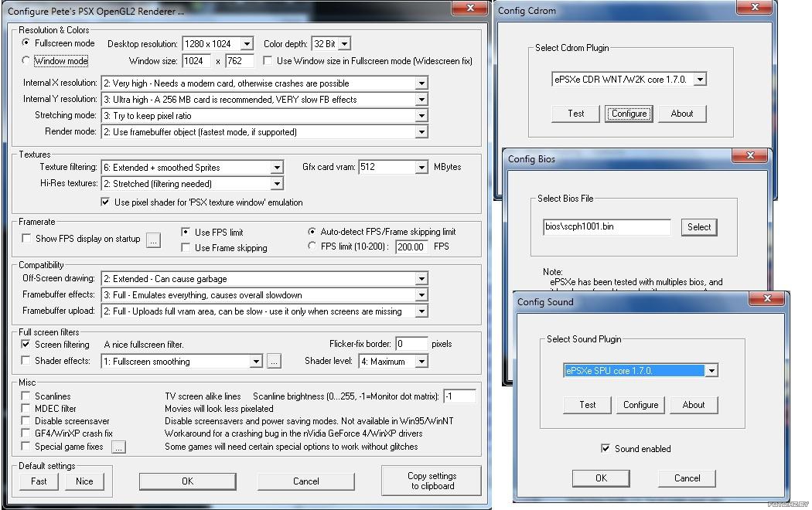
Task: Click the FPS display options ellipsis button
Action: tap(153, 240)
